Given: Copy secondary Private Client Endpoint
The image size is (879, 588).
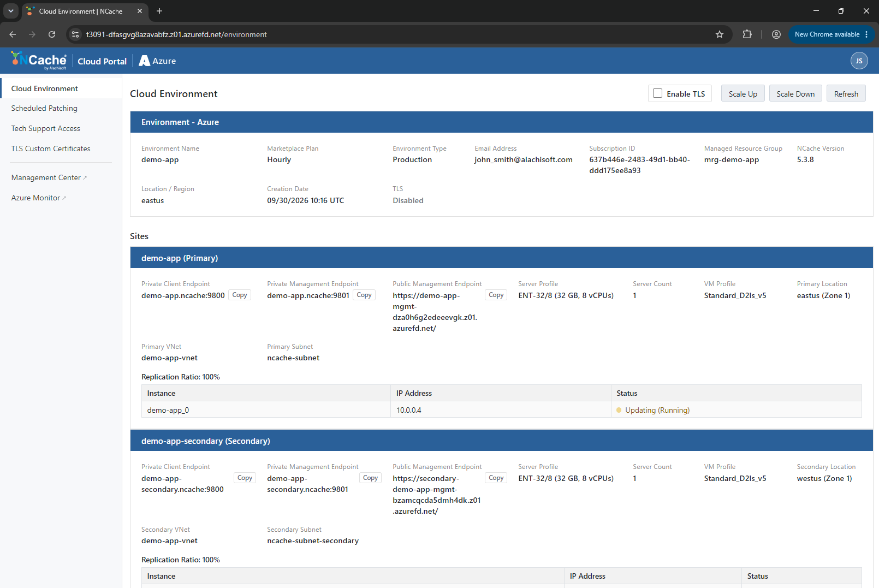Looking at the screenshot, I should (245, 478).
